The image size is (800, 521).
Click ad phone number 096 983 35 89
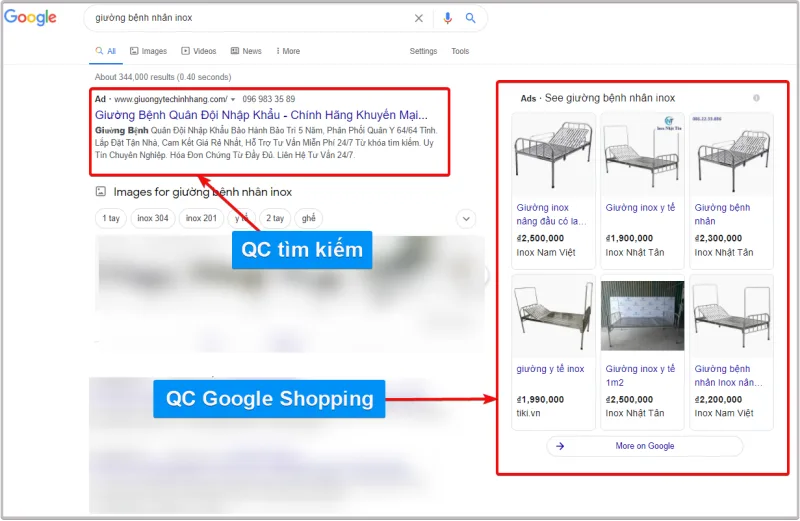coord(268,99)
